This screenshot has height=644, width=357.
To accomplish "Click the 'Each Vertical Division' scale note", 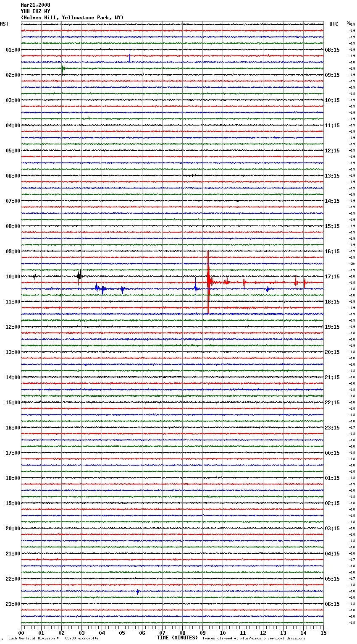I will pos(53,639).
